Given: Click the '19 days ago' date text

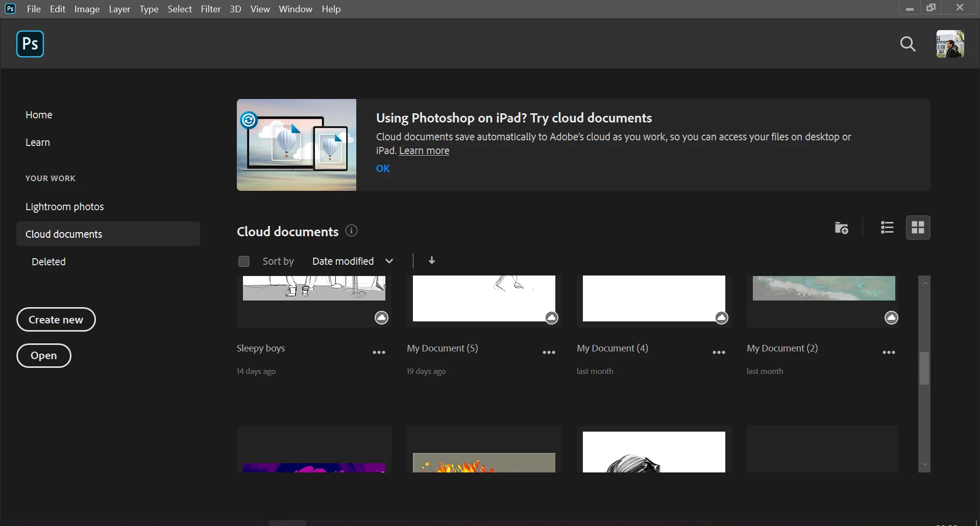Looking at the screenshot, I should (426, 371).
